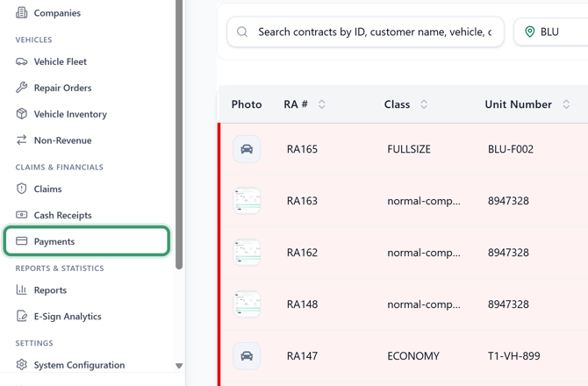Click the Payments card icon
This screenshot has height=386, width=588.
click(x=21, y=241)
